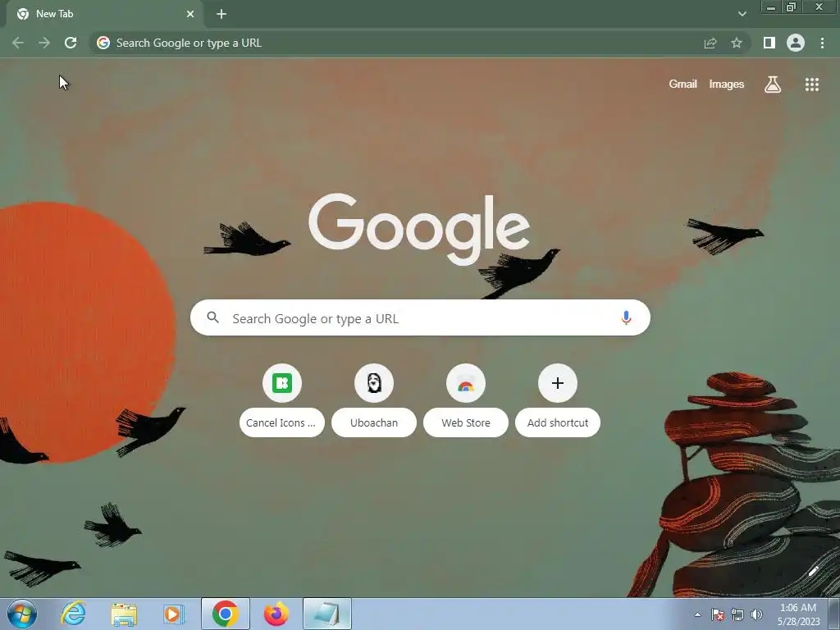Expand the tab search chevron
This screenshot has width=840, height=630.
point(742,14)
